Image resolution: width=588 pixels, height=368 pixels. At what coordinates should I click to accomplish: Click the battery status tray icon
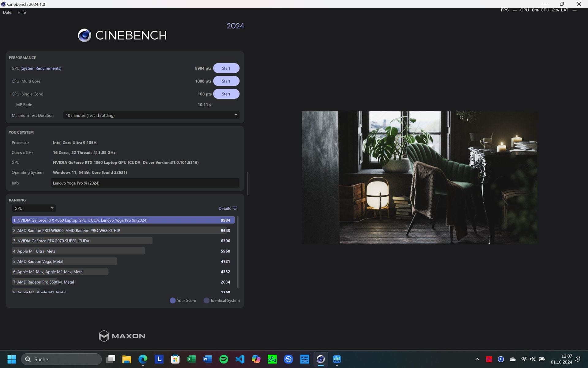[x=542, y=359]
